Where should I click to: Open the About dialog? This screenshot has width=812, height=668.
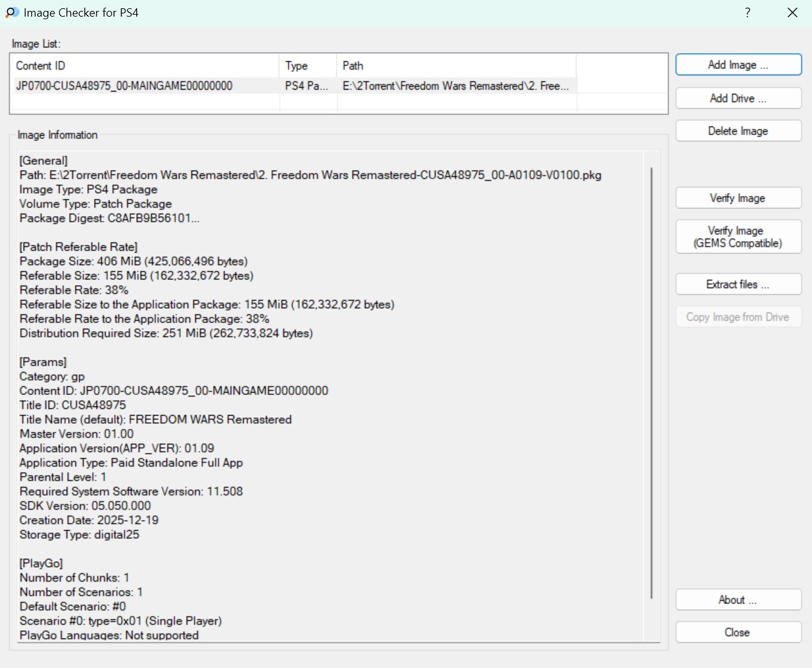pyautogui.click(x=738, y=600)
